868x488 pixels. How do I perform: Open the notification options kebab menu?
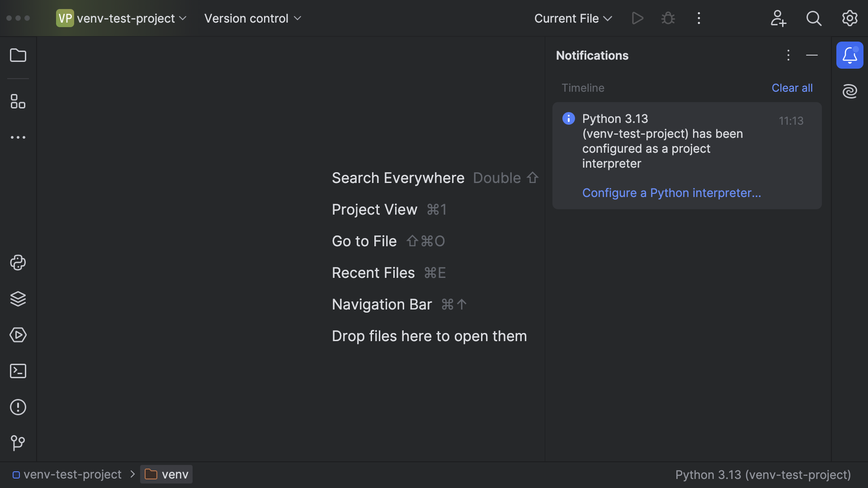pyautogui.click(x=788, y=55)
